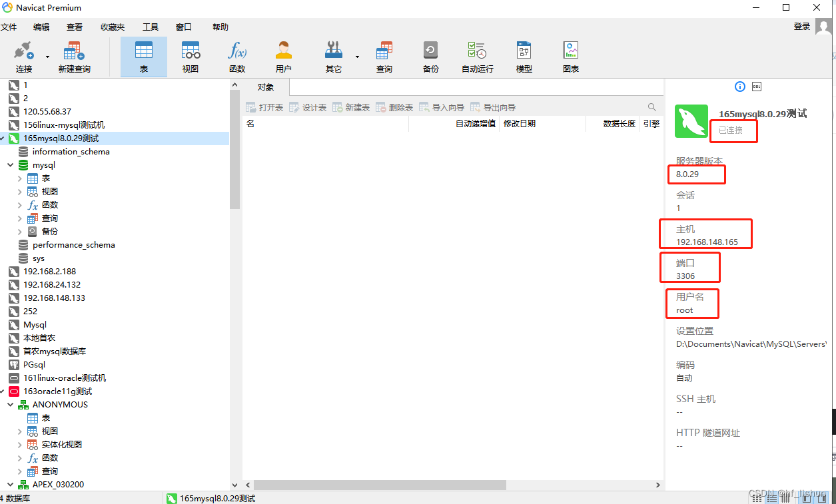Image resolution: width=836 pixels, height=504 pixels.
Task: Select the 首农mysql数据库 connection
Action: pos(55,352)
